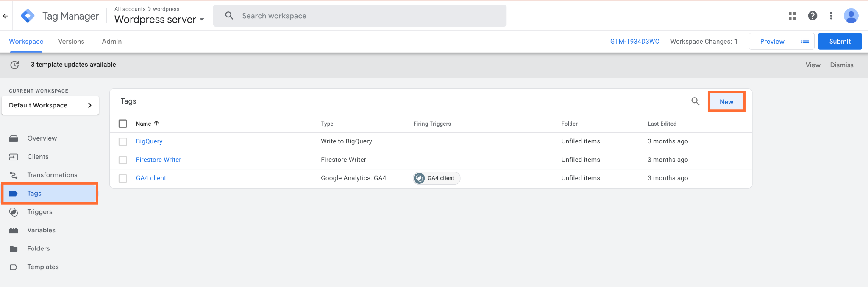Open the Firestore Writer tag link
This screenshot has height=287, width=868.
(159, 160)
